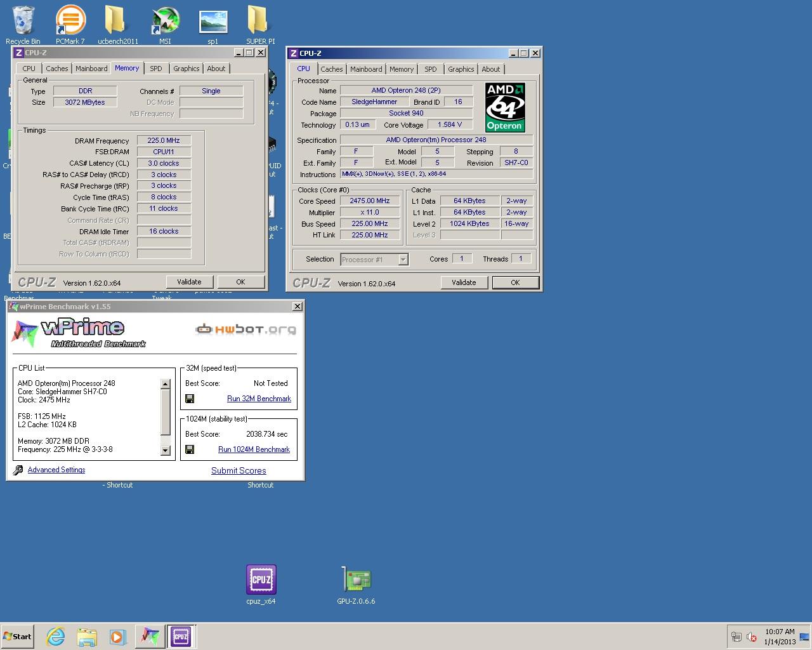
Task: Open the Processor #1 selection dropdown
Action: pos(374,260)
